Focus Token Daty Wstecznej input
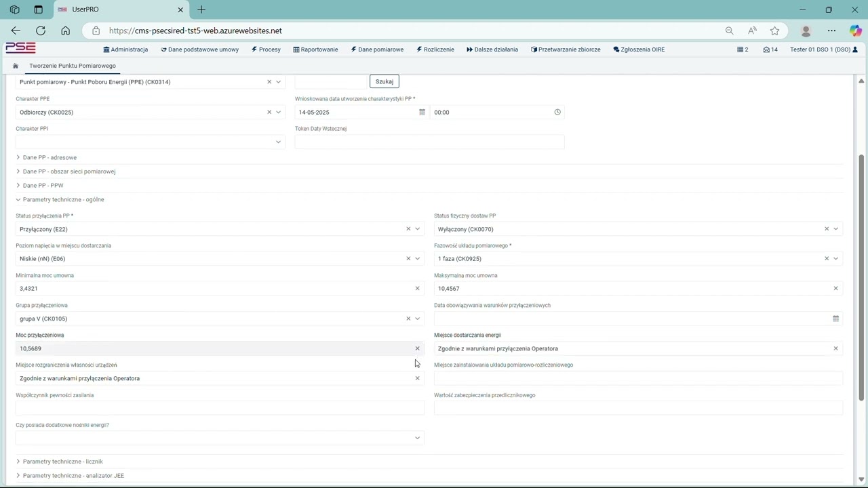The height and width of the screenshot is (488, 868). coord(429,142)
